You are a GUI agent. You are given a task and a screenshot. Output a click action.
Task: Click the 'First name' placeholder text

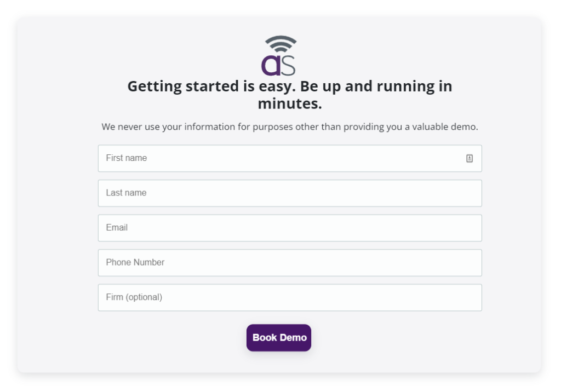127,158
